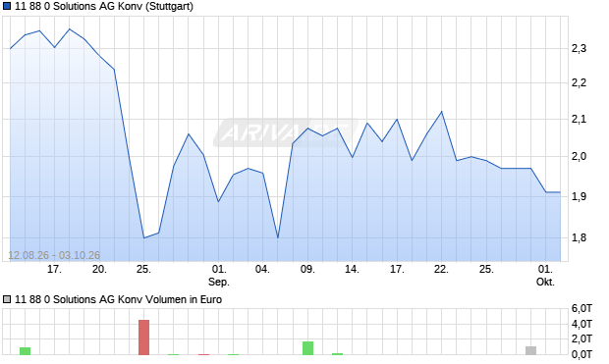This screenshot has height=364, width=609.
Task: Click the y-axis label '2,1'
Action: click(579, 119)
